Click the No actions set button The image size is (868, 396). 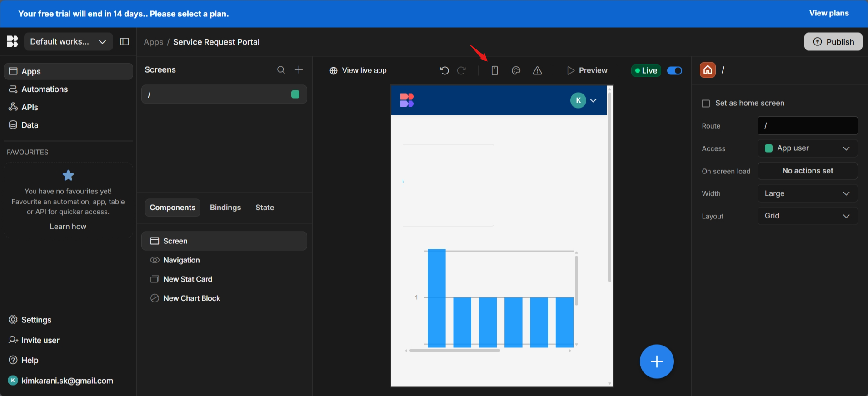click(x=808, y=171)
